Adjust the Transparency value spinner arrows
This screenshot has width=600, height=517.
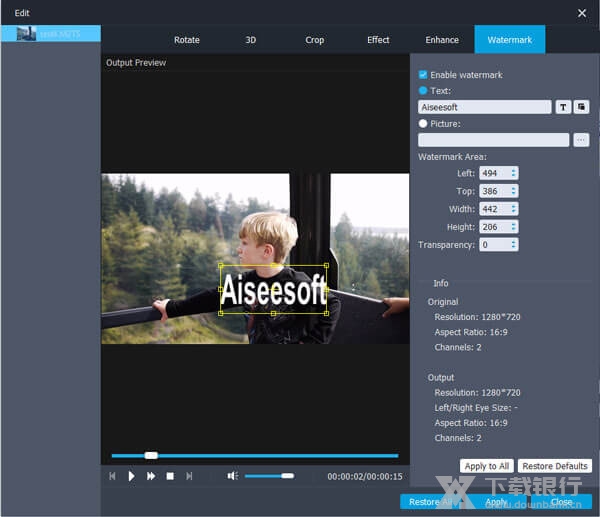click(x=514, y=245)
